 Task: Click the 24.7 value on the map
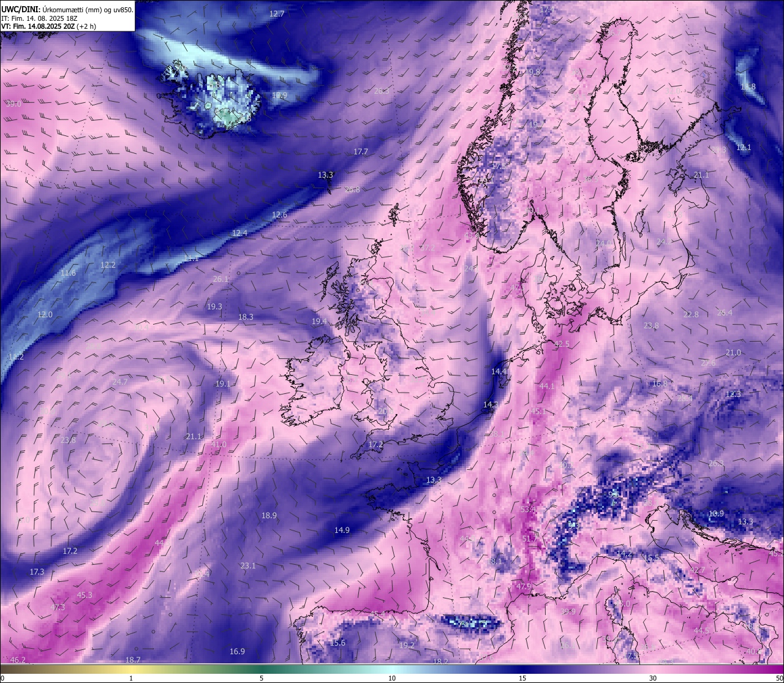(x=120, y=382)
